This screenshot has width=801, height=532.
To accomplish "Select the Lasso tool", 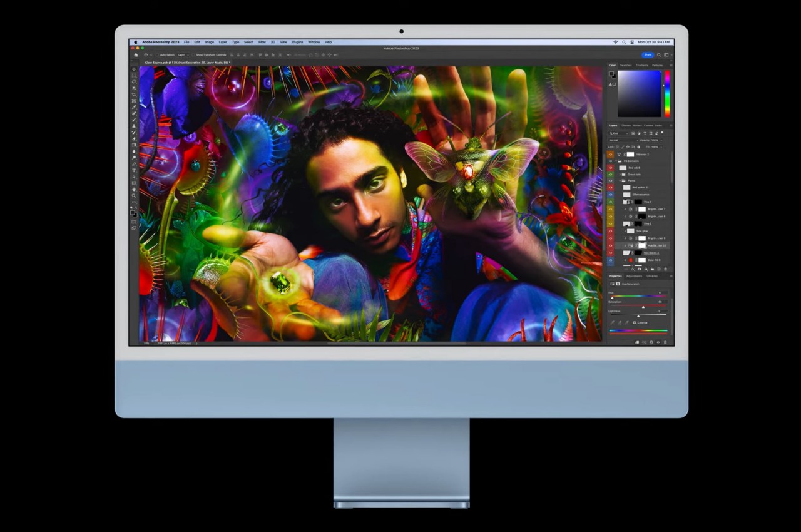I will (134, 82).
